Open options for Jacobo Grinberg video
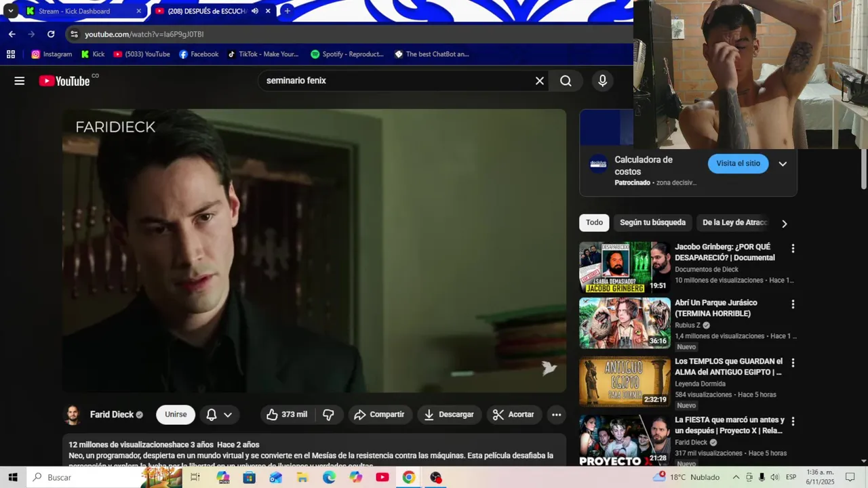Screen dimensions: 868x488 click(793, 249)
